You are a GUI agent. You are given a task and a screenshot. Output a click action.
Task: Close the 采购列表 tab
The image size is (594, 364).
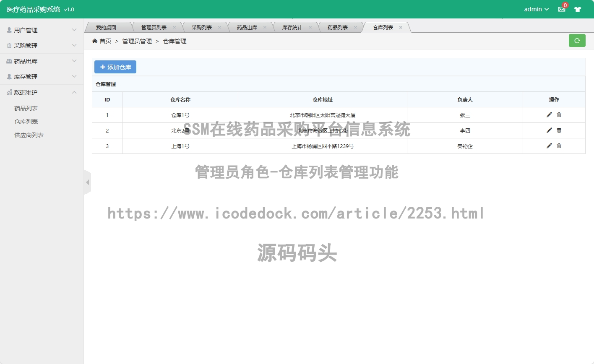point(219,27)
